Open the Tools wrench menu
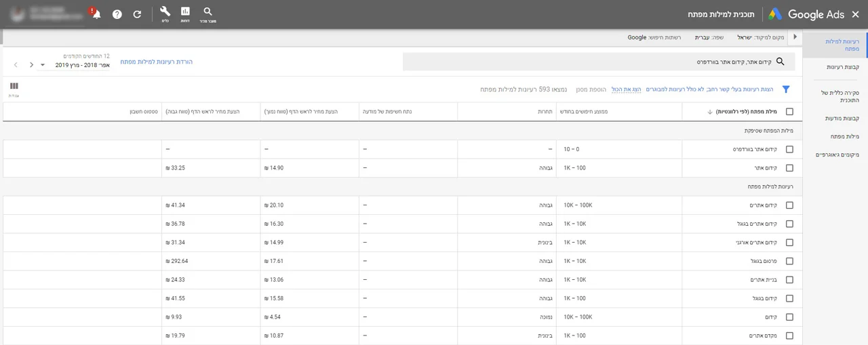This screenshot has width=868, height=345. tap(165, 14)
